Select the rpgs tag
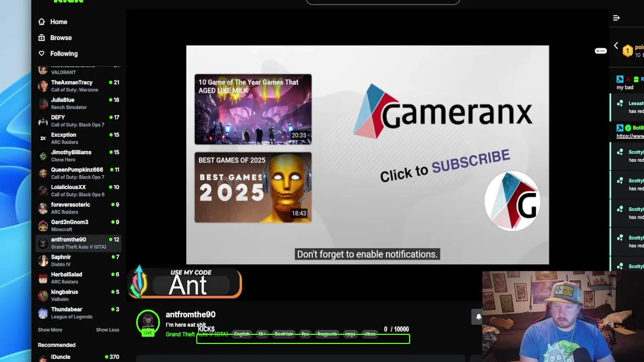Viewport: 644px width, 362px height. 350,334
